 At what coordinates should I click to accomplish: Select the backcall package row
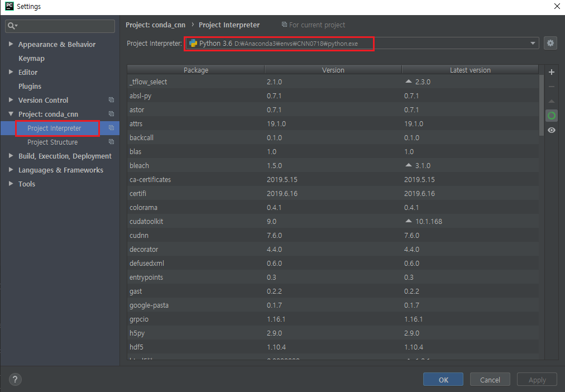coord(333,137)
